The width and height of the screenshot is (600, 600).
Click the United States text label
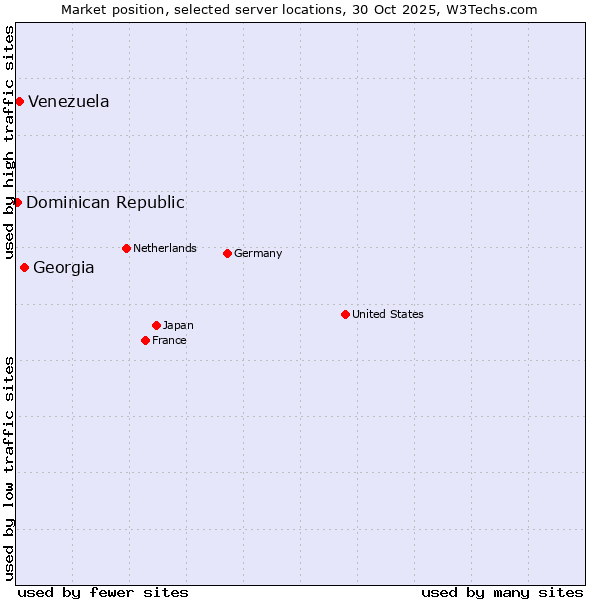(388, 314)
